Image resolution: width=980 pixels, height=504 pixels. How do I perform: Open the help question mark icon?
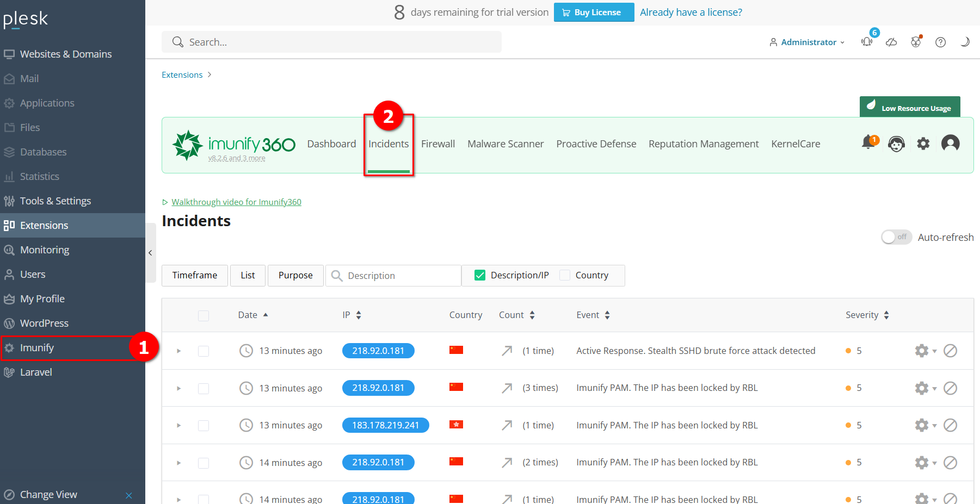point(940,42)
